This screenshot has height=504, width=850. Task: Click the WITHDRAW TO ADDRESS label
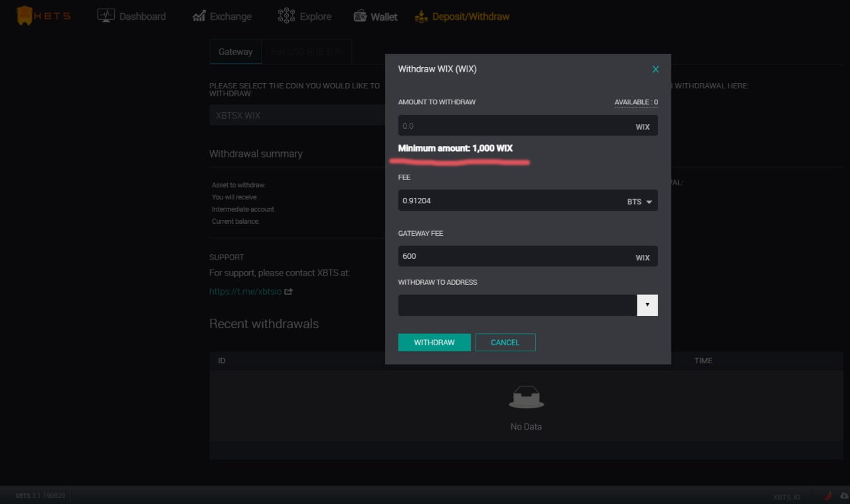point(438,282)
